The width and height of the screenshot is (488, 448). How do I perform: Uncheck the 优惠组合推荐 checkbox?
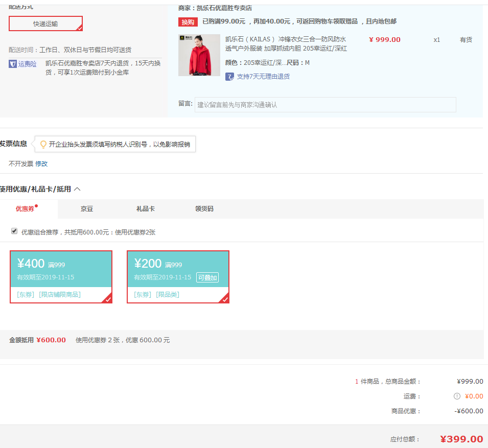pos(14,231)
